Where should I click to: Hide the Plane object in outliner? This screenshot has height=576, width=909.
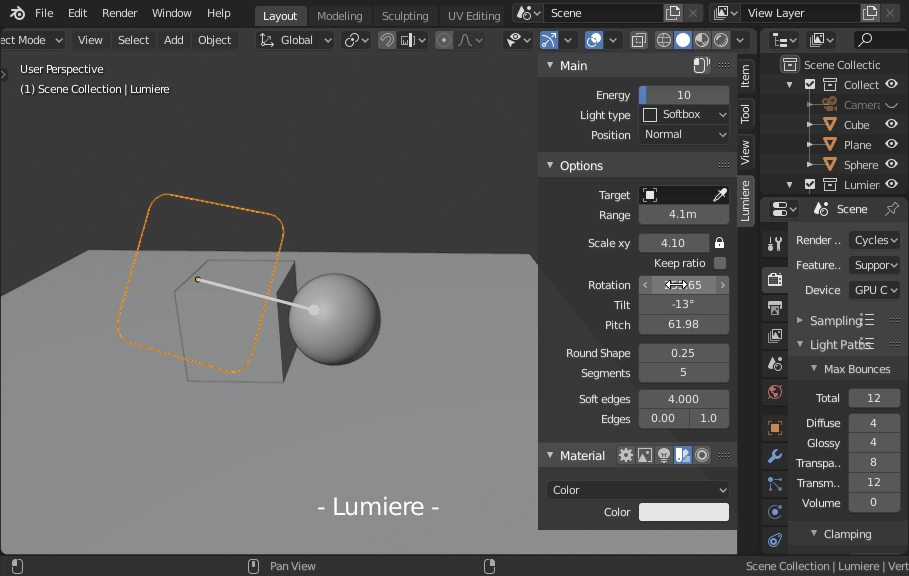coord(891,144)
